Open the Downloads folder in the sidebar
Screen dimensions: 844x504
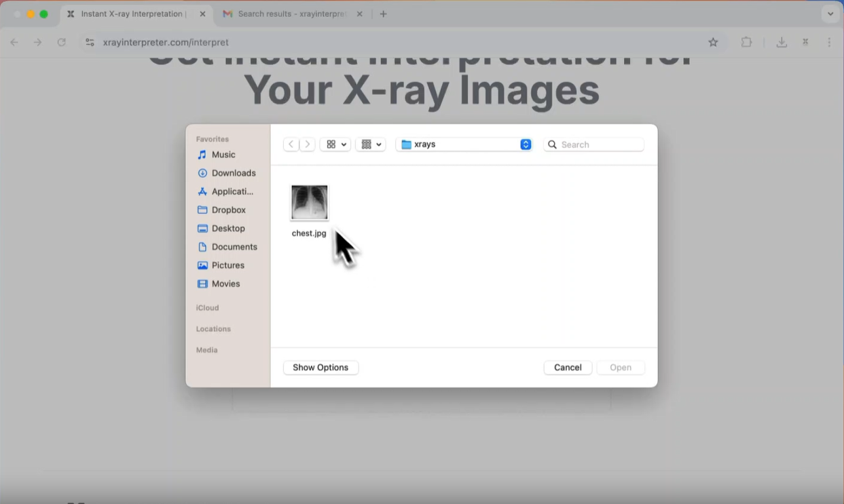pyautogui.click(x=233, y=173)
